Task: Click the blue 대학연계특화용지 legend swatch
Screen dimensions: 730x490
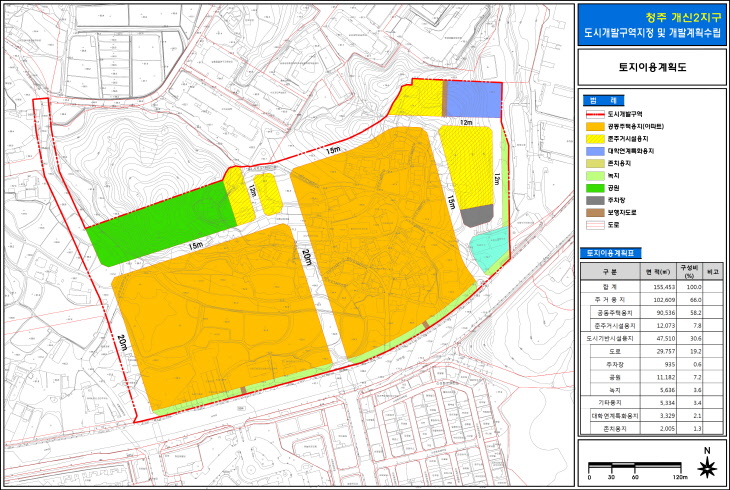Action: tap(595, 151)
